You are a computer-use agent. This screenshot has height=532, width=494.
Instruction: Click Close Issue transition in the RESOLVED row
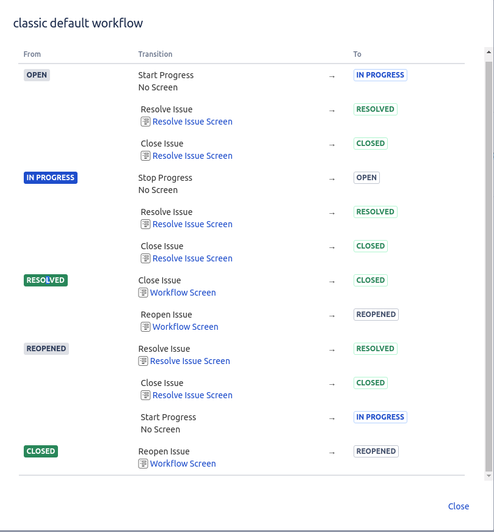click(x=159, y=280)
